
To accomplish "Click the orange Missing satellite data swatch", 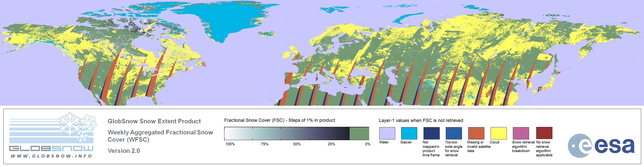I will click(476, 133).
